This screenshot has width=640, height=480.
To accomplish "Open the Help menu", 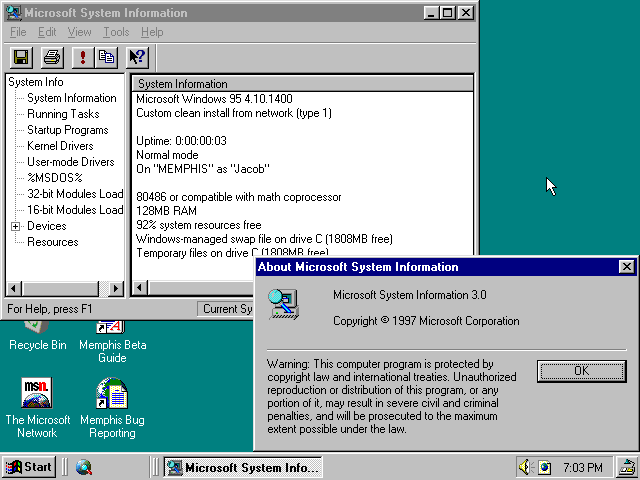I will tap(152, 32).
